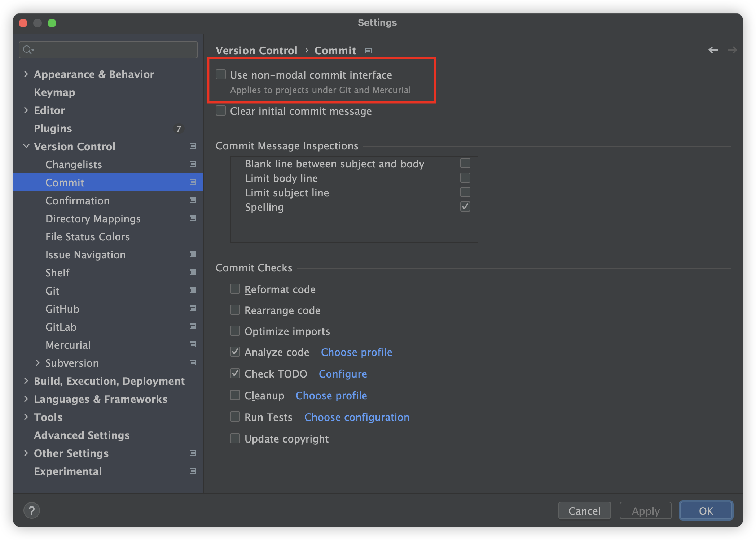This screenshot has width=756, height=540.
Task: Select Keymap in settings sidebar
Action: (54, 92)
